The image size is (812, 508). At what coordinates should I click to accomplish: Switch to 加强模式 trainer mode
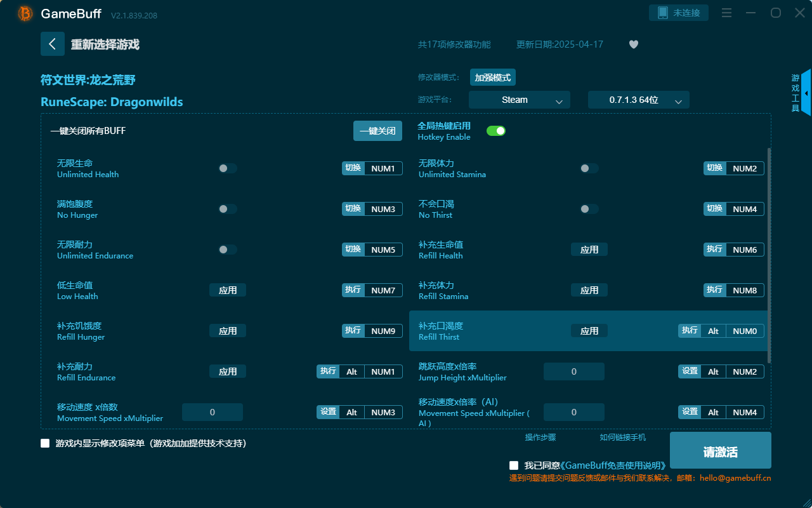click(x=492, y=77)
